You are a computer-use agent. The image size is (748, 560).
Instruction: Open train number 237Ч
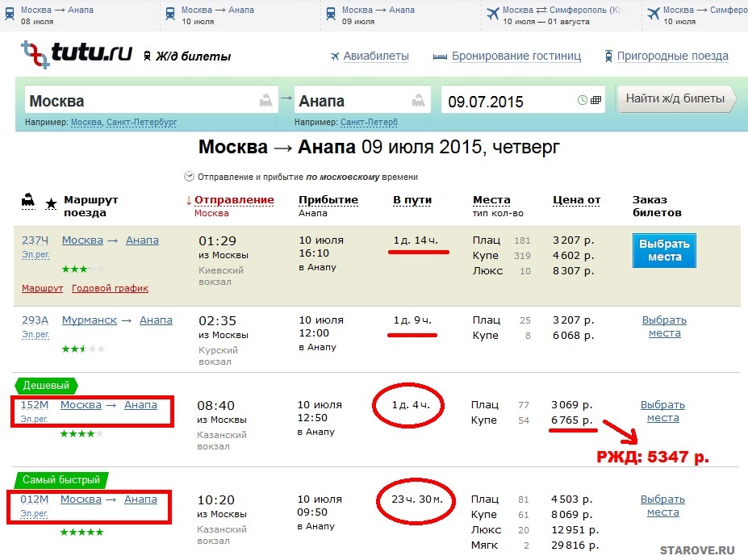[36, 240]
